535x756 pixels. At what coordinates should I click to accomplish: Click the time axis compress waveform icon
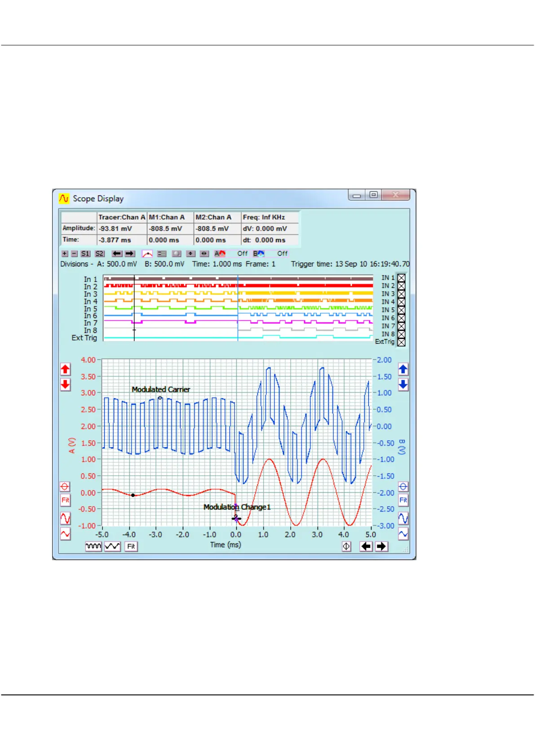click(93, 546)
